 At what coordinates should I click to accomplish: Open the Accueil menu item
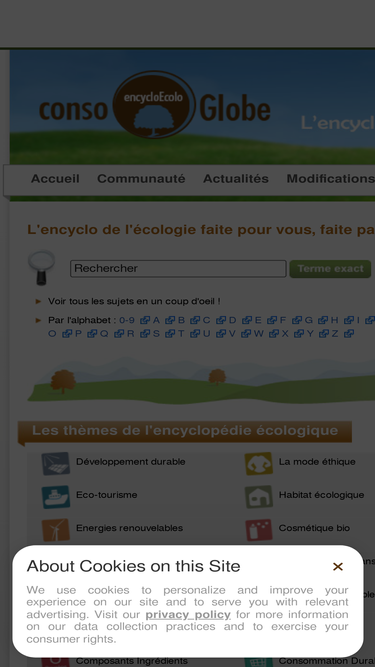[55, 179]
